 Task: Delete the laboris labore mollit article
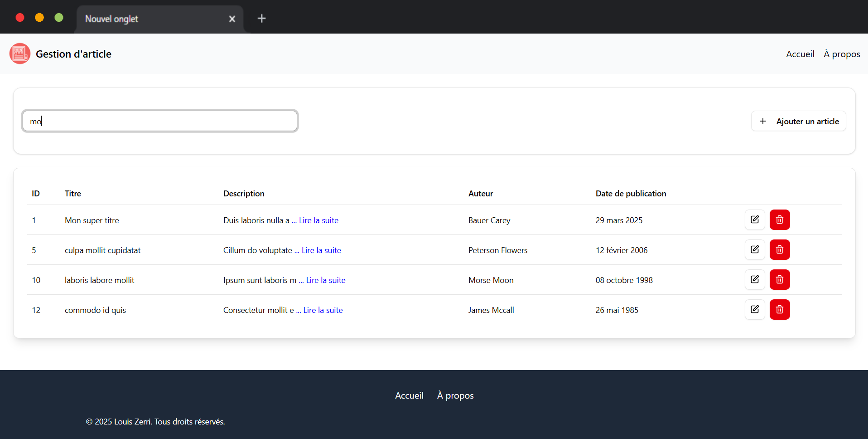point(779,280)
